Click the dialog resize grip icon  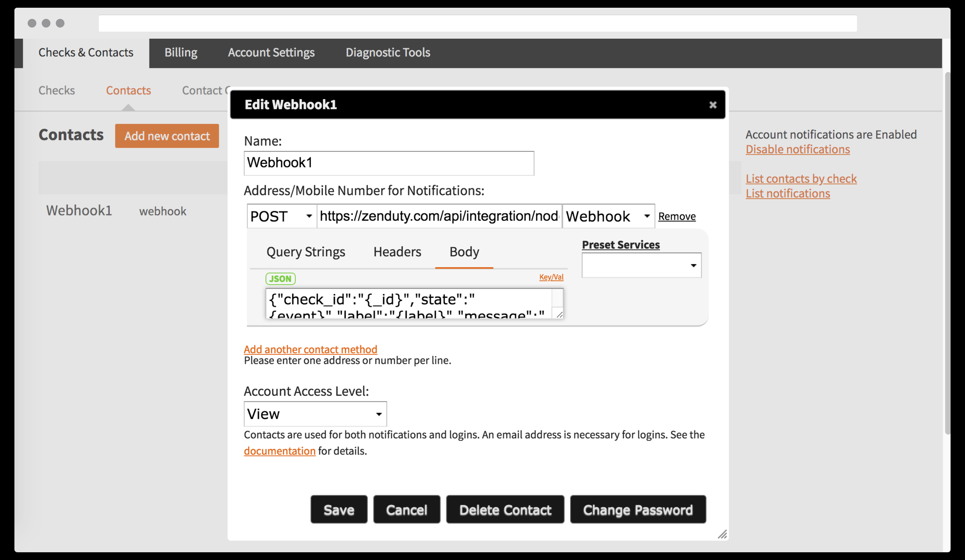[x=722, y=534]
